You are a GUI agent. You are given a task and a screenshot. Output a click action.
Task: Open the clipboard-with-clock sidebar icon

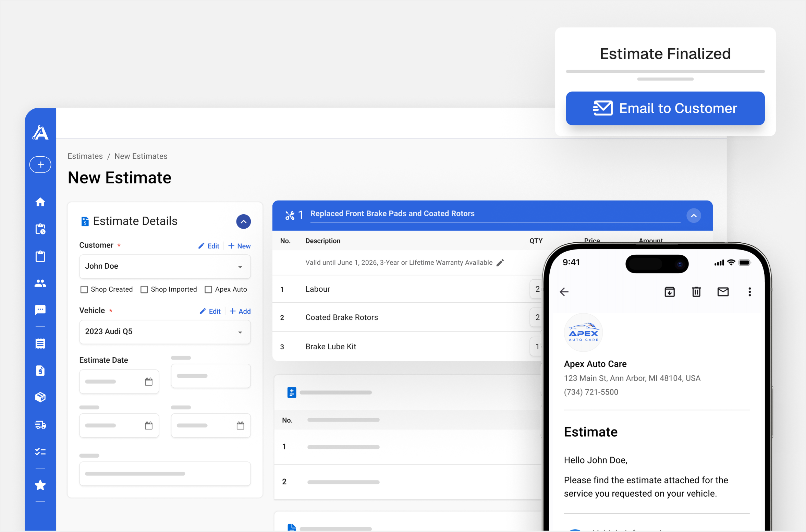[x=40, y=229]
